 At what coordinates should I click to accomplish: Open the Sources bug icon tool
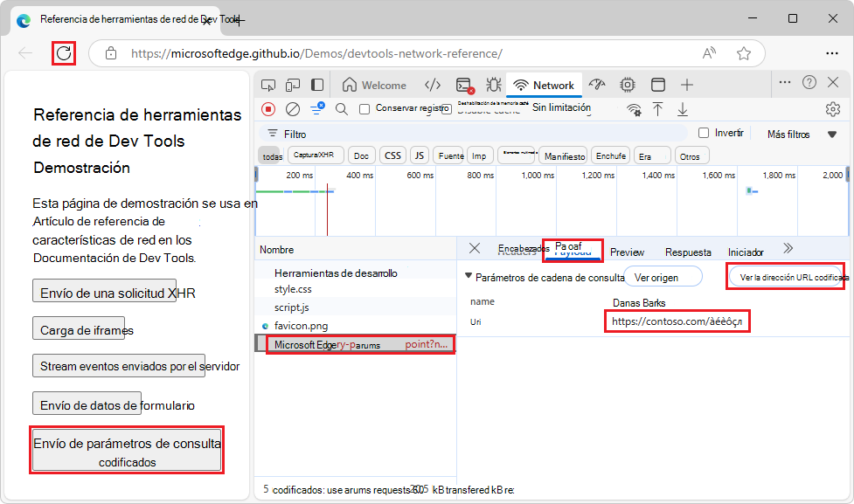[x=494, y=85]
